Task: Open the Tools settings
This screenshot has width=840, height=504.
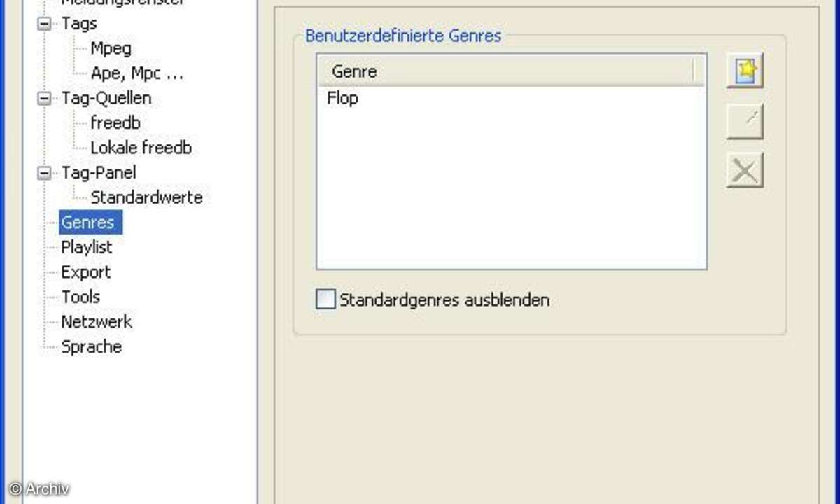Action: pos(80,297)
